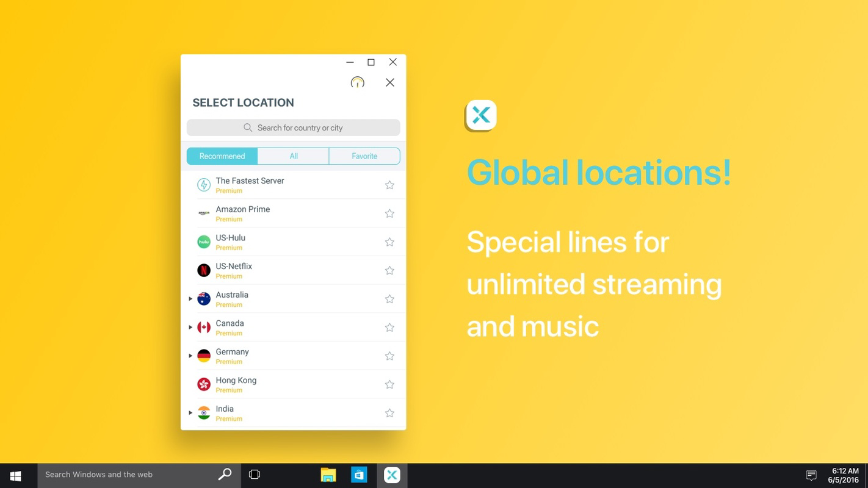Select the US-Netflix location text
The height and width of the screenshot is (488, 868).
[x=234, y=266]
